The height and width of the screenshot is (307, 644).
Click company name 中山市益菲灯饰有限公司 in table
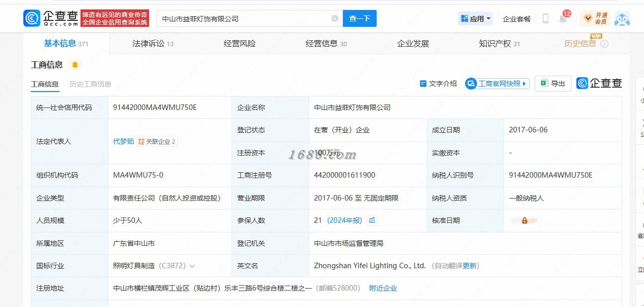click(x=352, y=107)
